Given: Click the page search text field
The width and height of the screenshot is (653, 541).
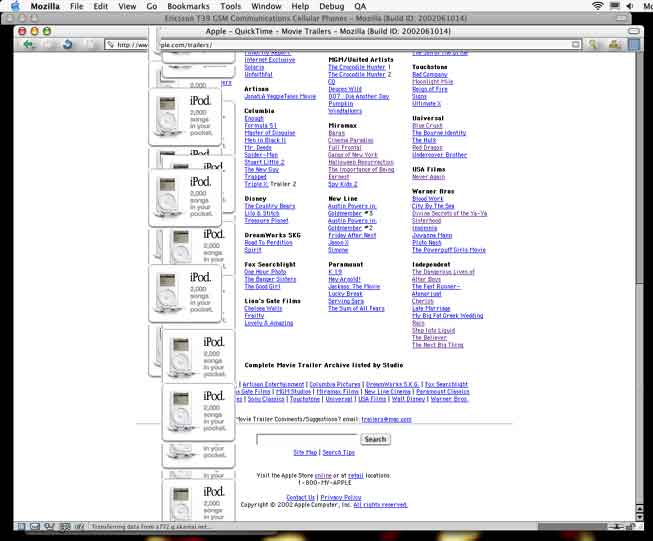Looking at the screenshot, I should click(x=307, y=440).
